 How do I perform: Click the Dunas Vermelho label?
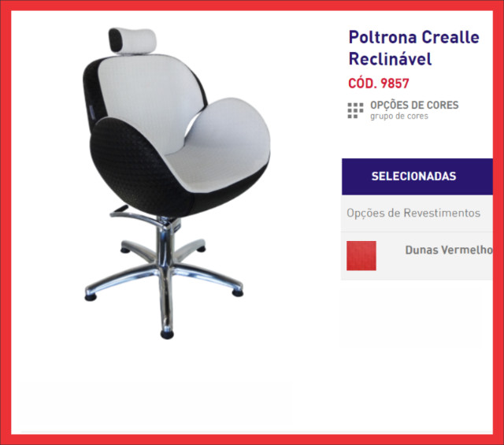(x=449, y=250)
